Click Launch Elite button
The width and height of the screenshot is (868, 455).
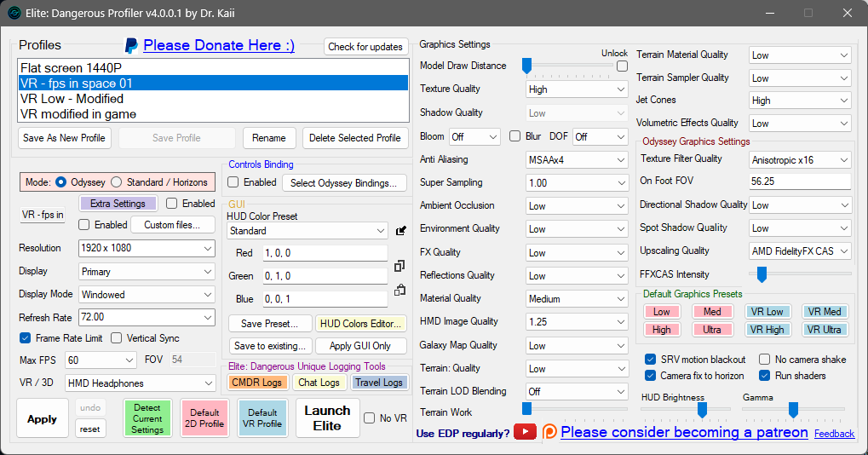327,418
